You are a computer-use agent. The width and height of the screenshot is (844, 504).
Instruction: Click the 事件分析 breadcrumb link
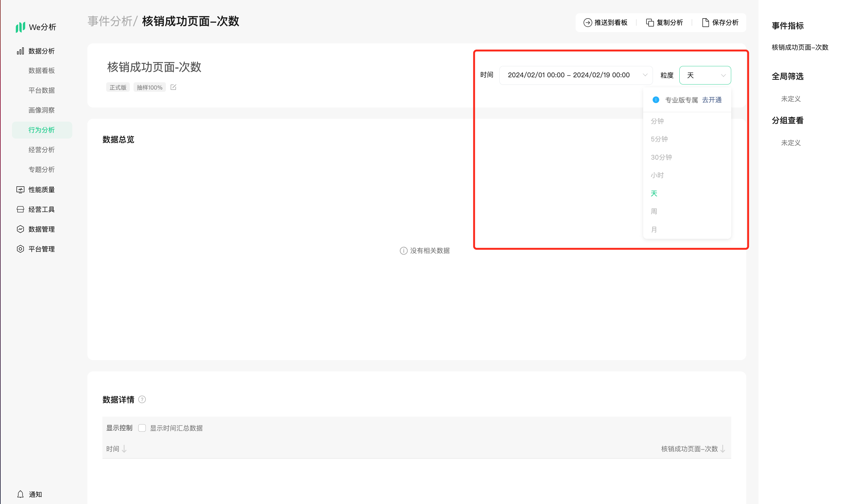click(110, 21)
